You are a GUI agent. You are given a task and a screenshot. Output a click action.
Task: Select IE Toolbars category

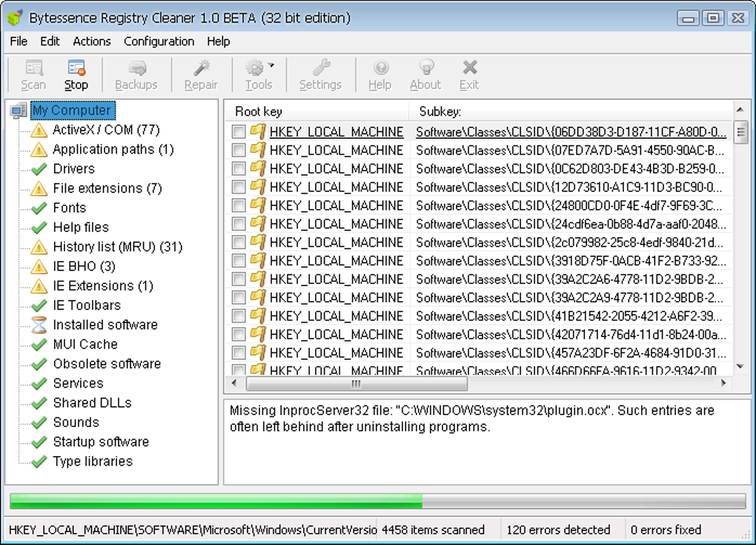[x=87, y=305]
